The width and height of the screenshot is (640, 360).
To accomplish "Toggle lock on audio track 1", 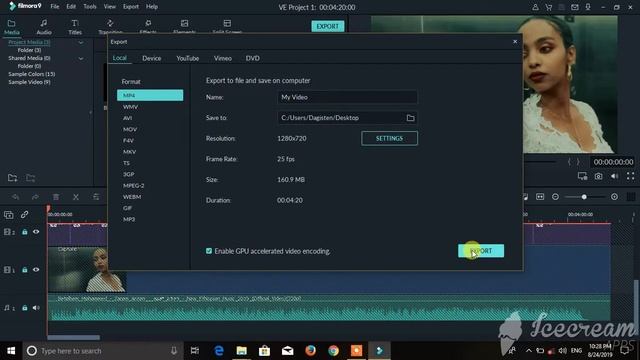I will tap(24, 308).
